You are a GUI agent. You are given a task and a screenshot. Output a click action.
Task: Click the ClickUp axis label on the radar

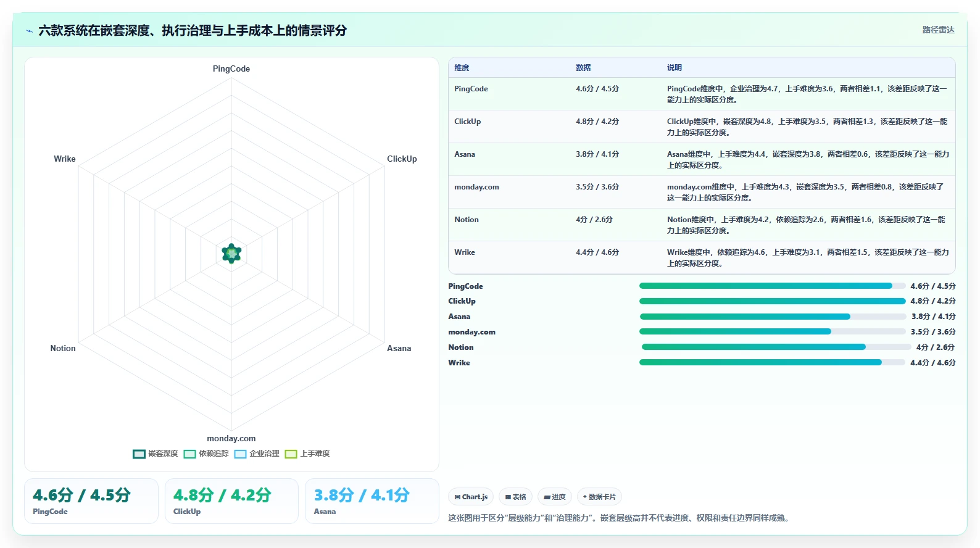[x=402, y=159]
